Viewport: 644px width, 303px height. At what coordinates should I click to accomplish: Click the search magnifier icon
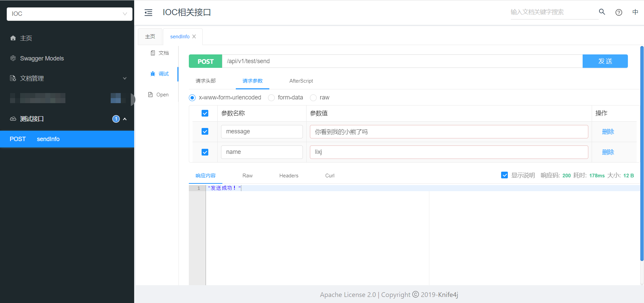pyautogui.click(x=602, y=12)
